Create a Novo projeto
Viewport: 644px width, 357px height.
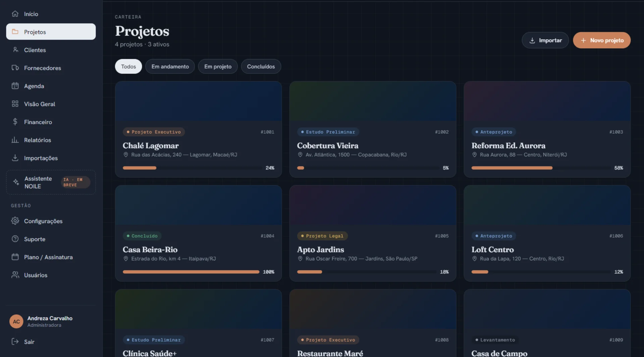602,40
